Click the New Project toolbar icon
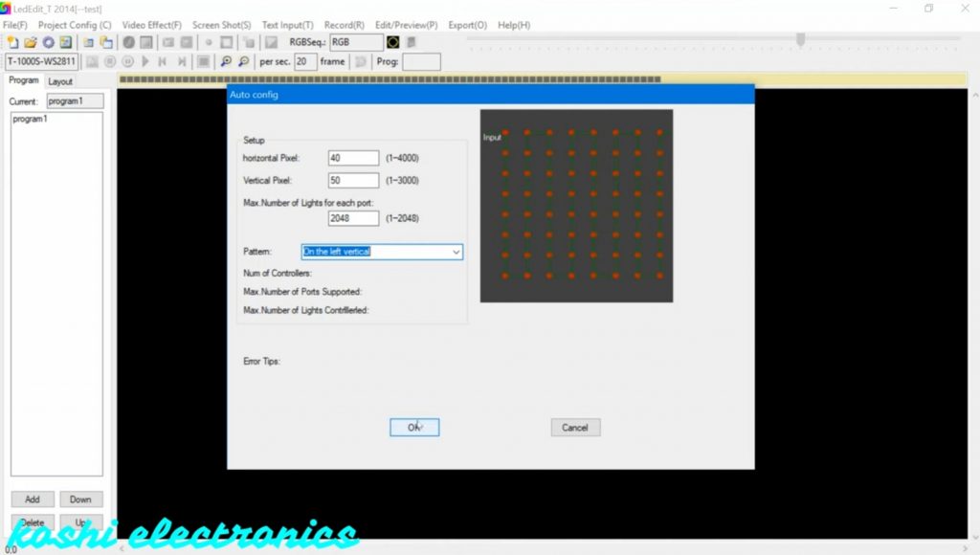 (12, 42)
